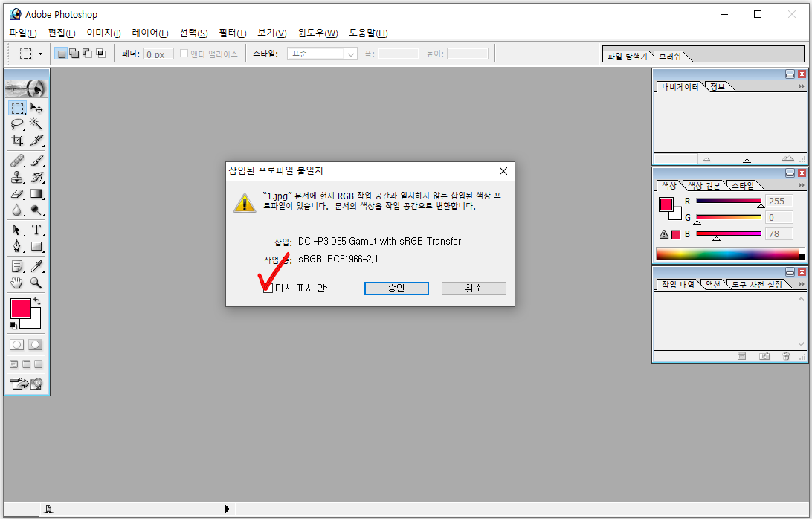Open navigator panel flyout menu
This screenshot has width=812, height=519.
[x=801, y=86]
